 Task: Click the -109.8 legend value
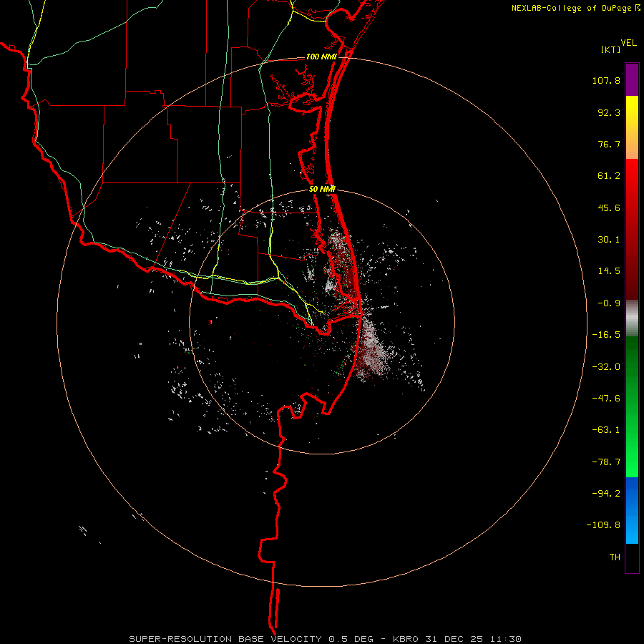point(603,525)
